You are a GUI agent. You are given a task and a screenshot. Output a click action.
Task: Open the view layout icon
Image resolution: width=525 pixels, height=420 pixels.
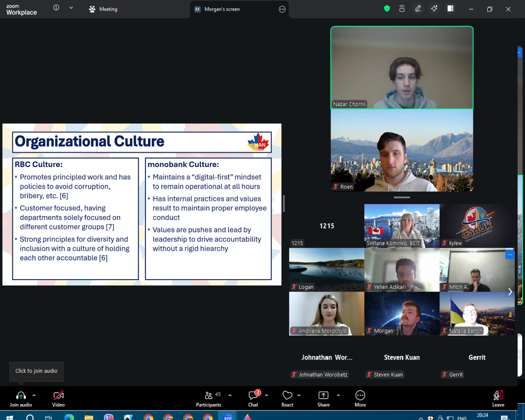[x=450, y=9]
